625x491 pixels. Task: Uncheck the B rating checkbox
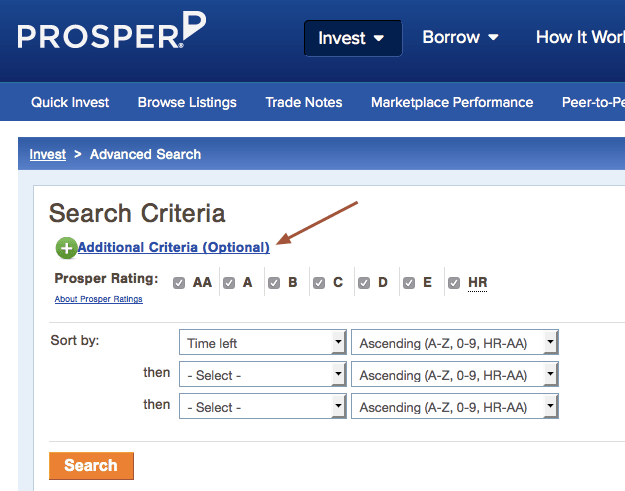point(274,283)
